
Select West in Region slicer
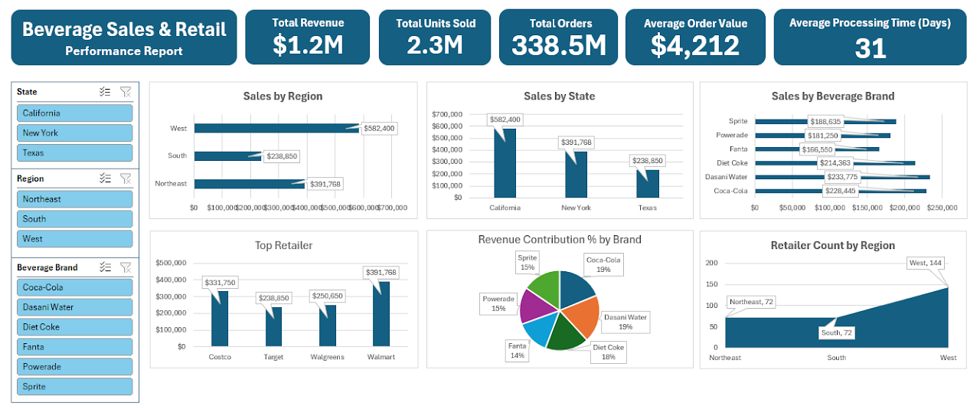coord(74,238)
